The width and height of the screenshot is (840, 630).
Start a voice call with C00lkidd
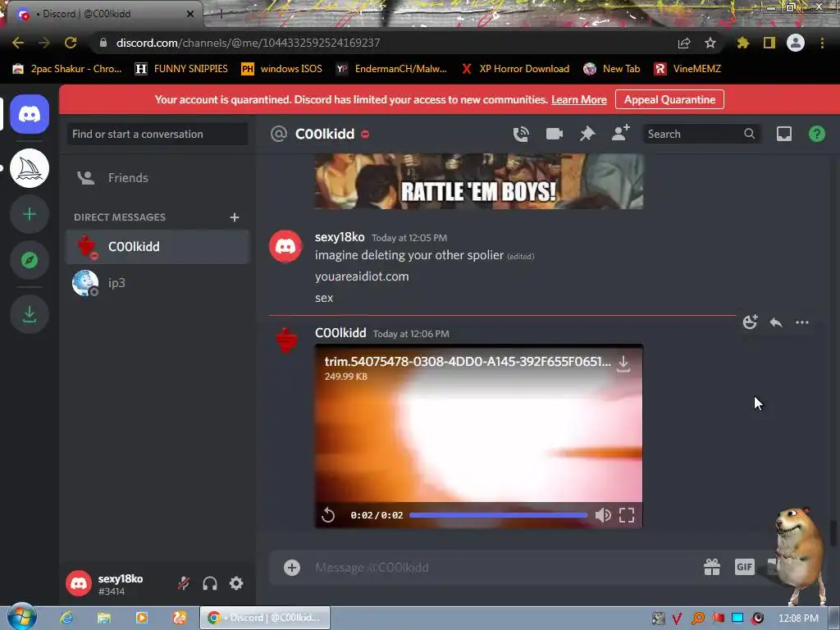(x=521, y=134)
